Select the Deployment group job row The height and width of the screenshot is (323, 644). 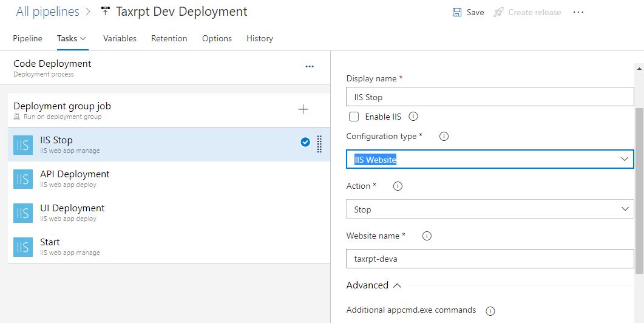point(169,110)
